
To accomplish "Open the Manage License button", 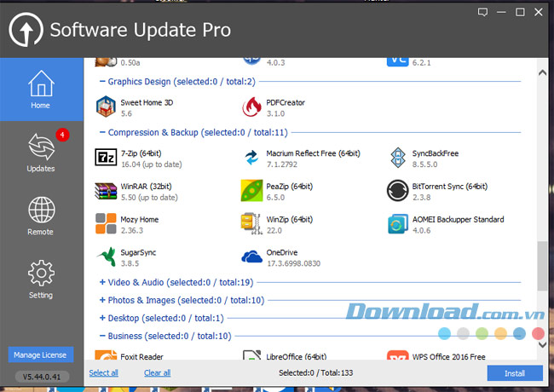I will pos(40,355).
